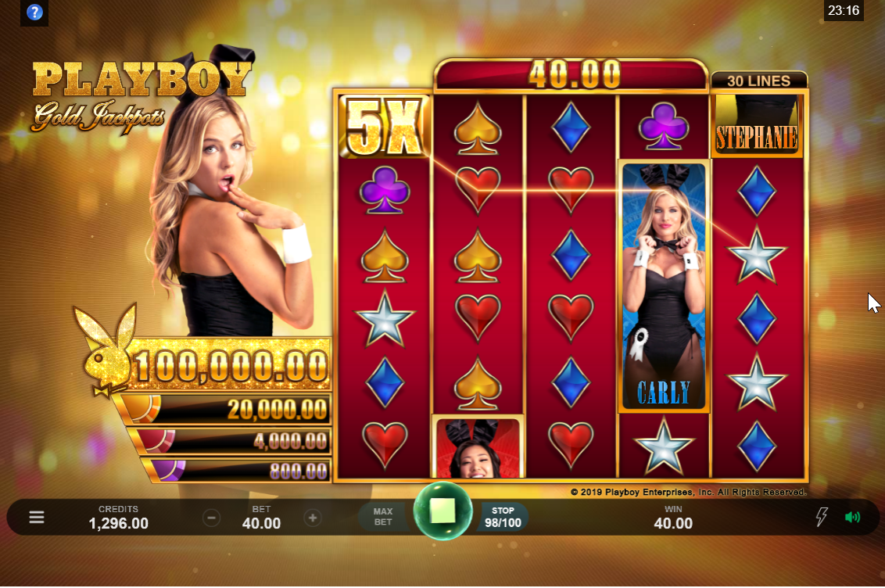Click the Max Bet button
The image size is (885, 588).
[382, 517]
